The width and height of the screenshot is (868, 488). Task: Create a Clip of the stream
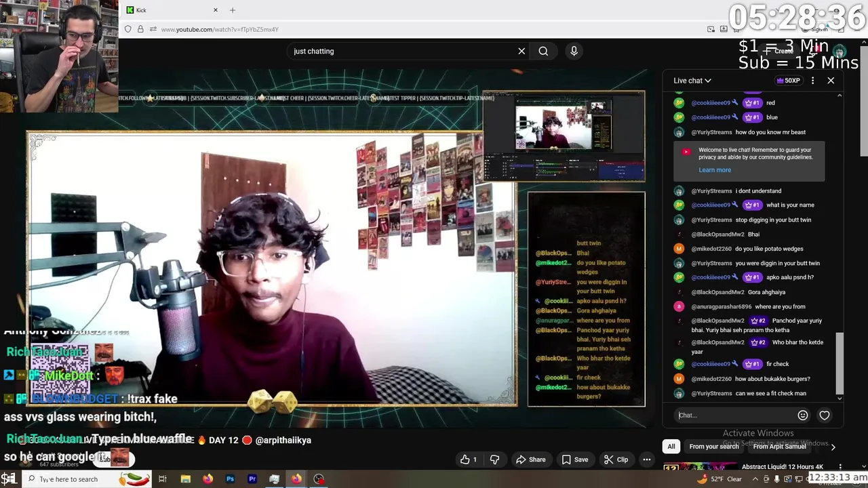tap(616, 460)
